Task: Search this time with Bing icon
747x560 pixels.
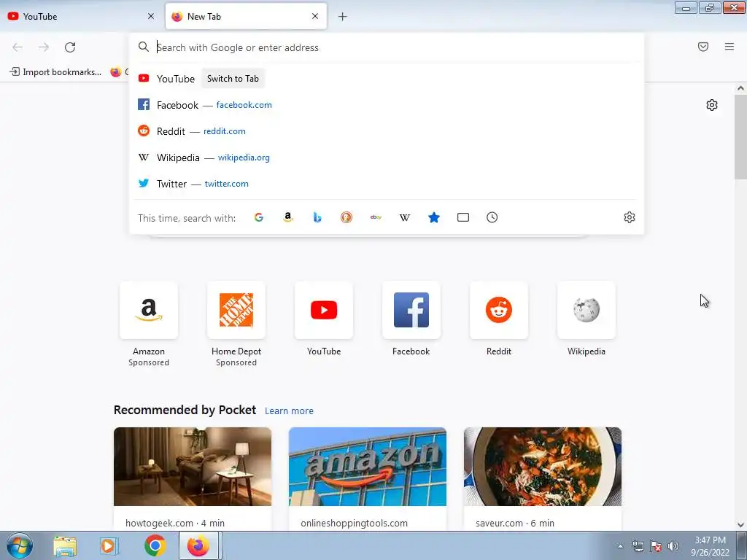Action: pyautogui.click(x=317, y=217)
